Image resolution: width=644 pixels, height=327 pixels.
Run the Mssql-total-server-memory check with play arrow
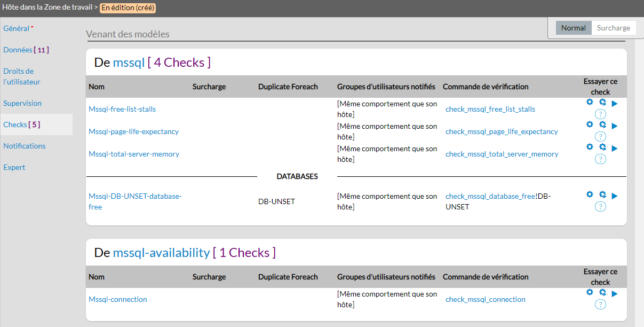(615, 148)
